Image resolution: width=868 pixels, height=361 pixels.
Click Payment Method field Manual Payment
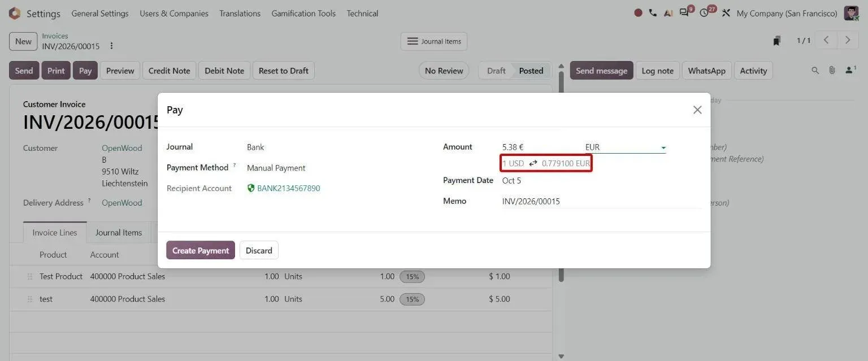(276, 168)
